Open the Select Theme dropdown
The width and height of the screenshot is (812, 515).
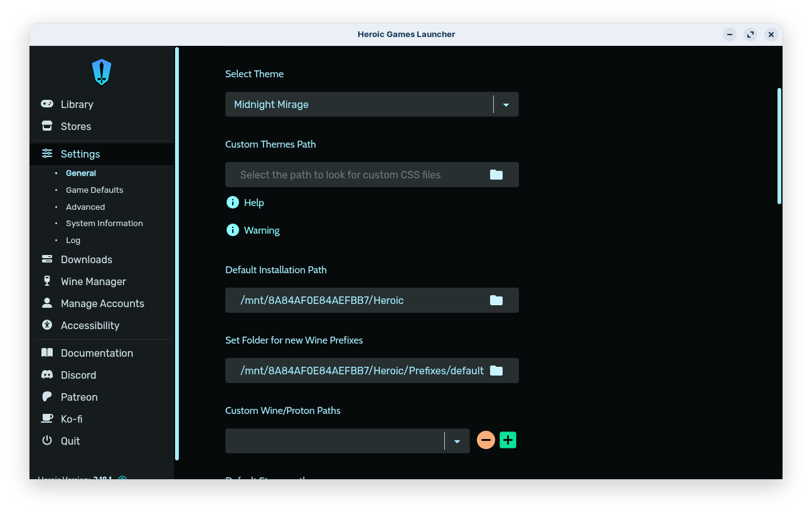pos(372,104)
